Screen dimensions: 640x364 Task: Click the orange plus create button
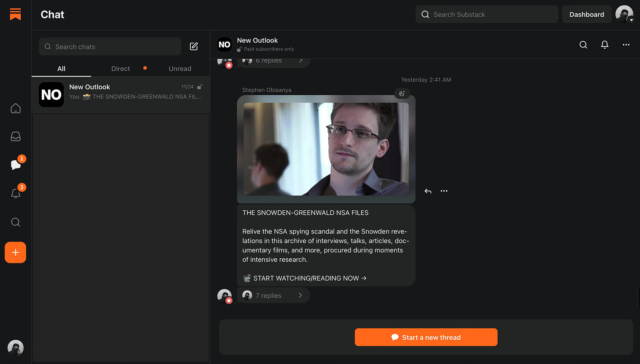(x=15, y=252)
